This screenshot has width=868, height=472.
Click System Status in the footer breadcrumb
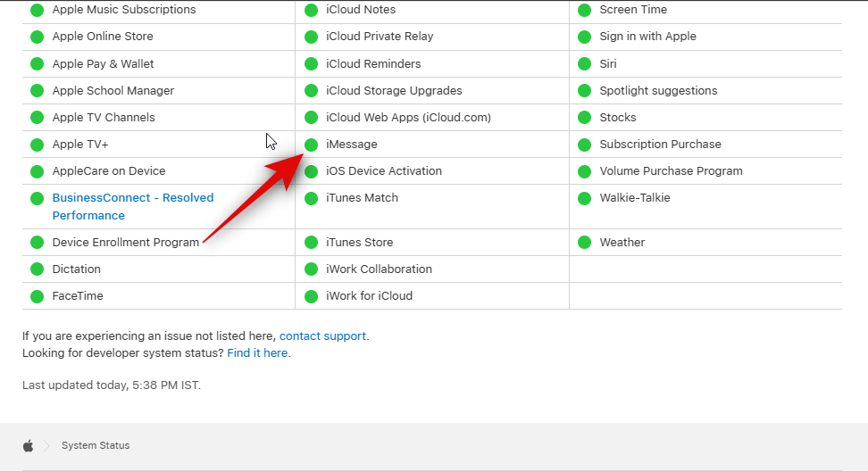[96, 445]
